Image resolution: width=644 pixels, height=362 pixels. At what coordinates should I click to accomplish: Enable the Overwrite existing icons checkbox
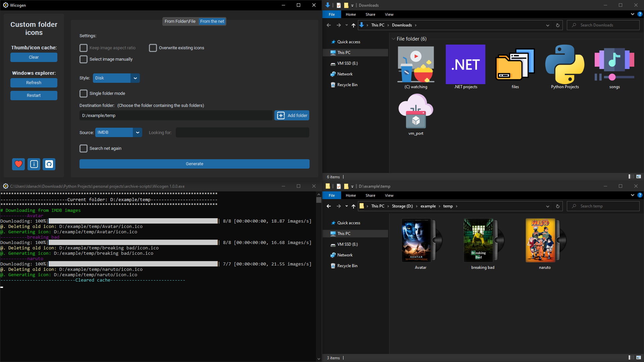point(153,48)
